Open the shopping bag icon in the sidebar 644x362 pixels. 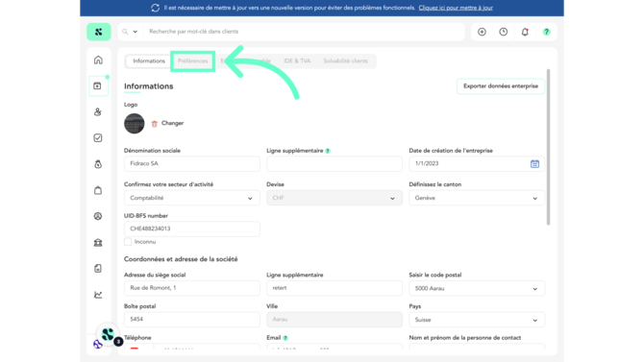[98, 190]
